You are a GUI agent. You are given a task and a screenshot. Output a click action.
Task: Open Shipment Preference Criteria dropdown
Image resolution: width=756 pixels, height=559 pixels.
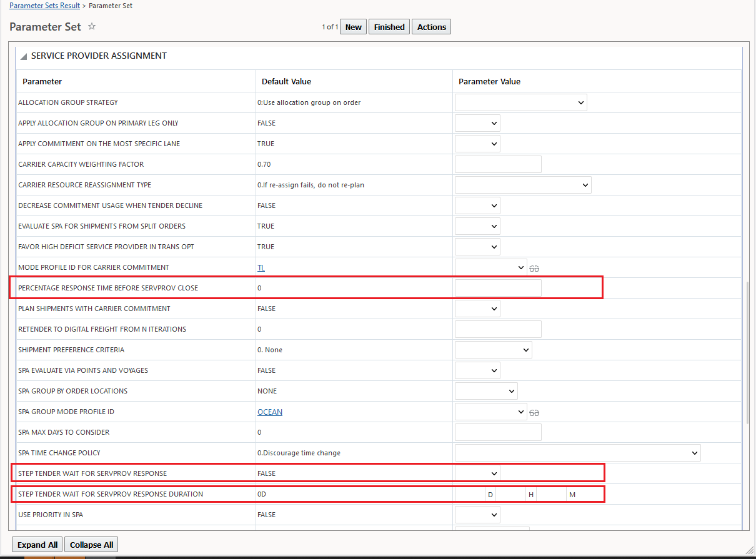[x=493, y=350]
